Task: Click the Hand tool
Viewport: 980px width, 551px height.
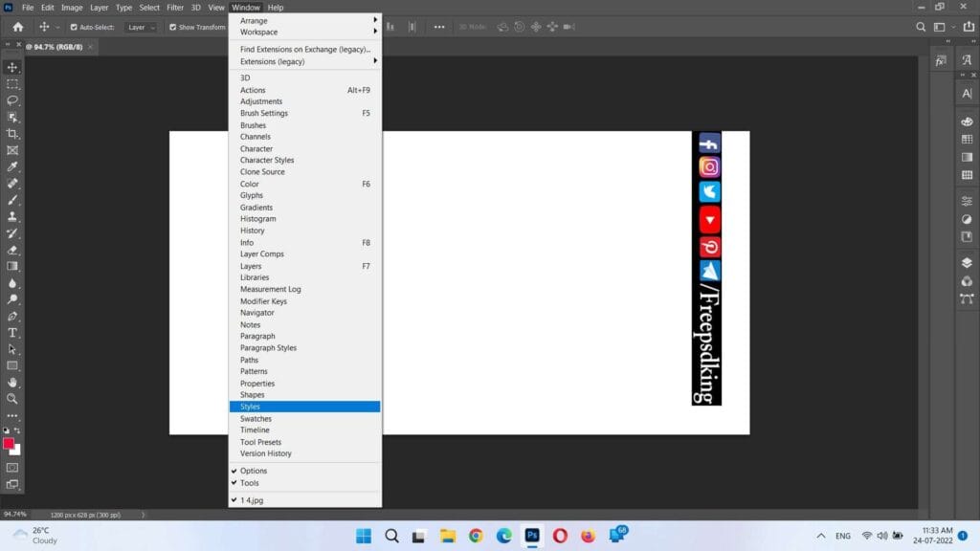Action: (12, 382)
